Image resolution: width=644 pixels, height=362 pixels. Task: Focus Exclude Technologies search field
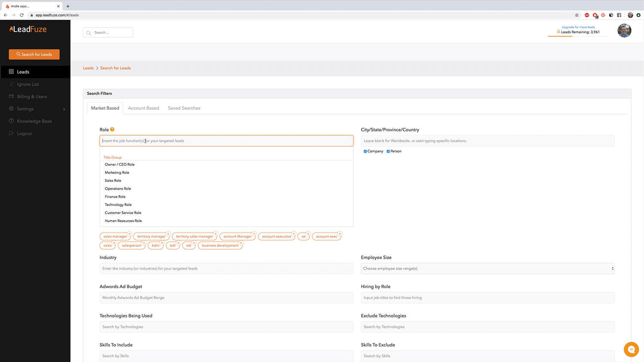coord(488,327)
